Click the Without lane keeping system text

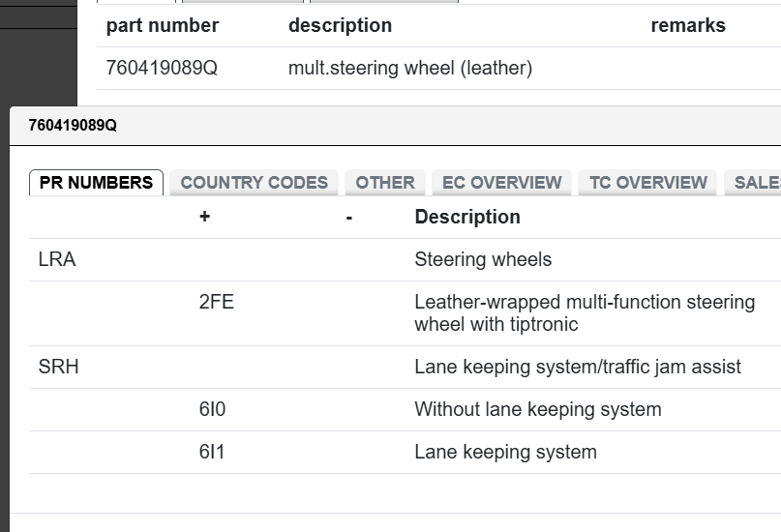(537, 410)
